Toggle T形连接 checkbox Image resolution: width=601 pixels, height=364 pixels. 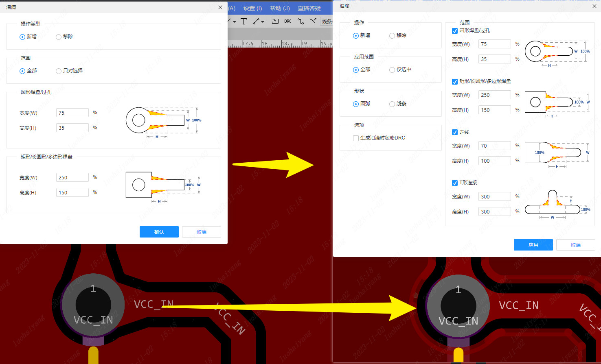click(x=455, y=183)
